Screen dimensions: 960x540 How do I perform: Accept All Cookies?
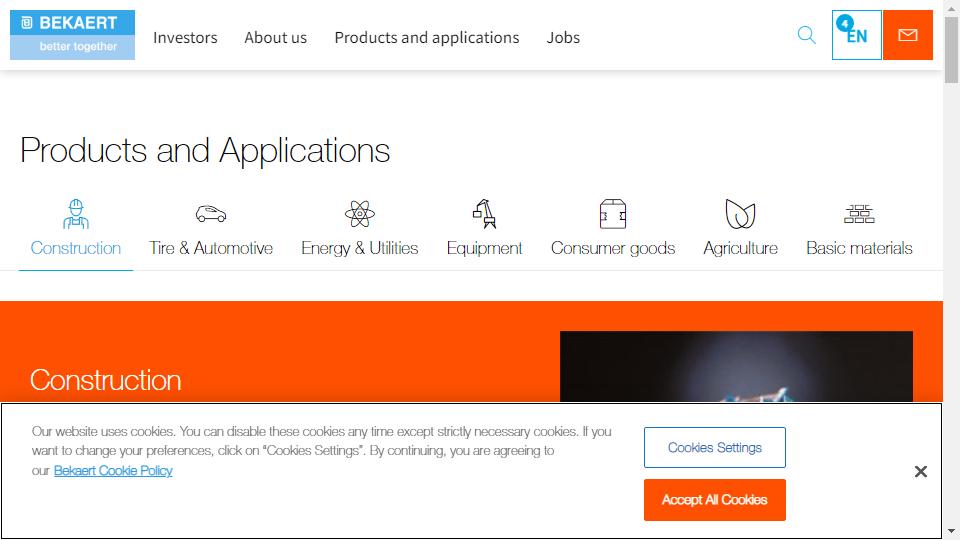(x=714, y=500)
